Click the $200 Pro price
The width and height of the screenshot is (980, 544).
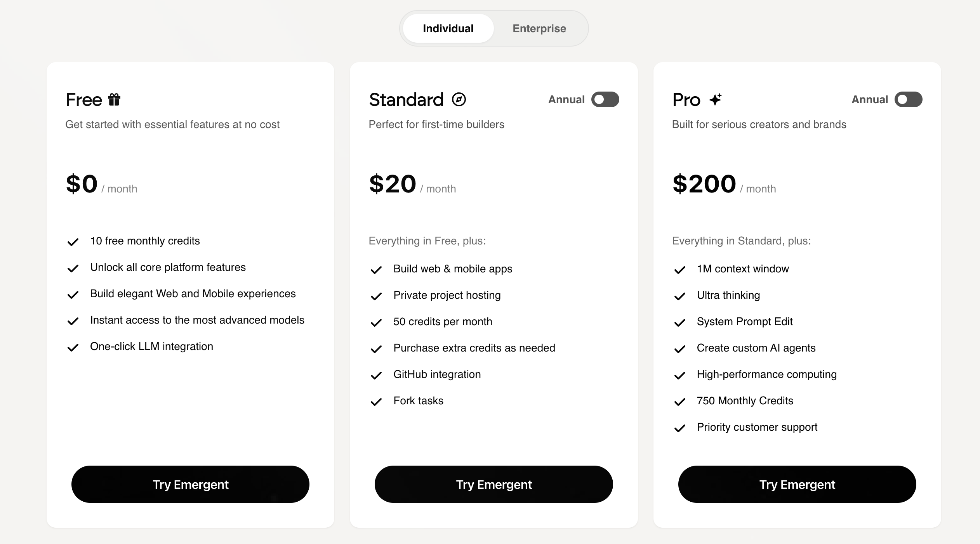point(704,184)
